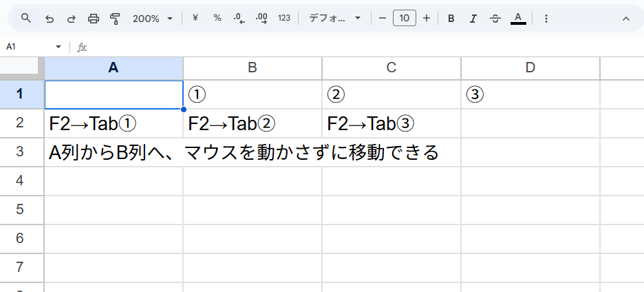This screenshot has width=644, height=292.
Task: Open the A1 name box dropdown
Action: [x=58, y=47]
